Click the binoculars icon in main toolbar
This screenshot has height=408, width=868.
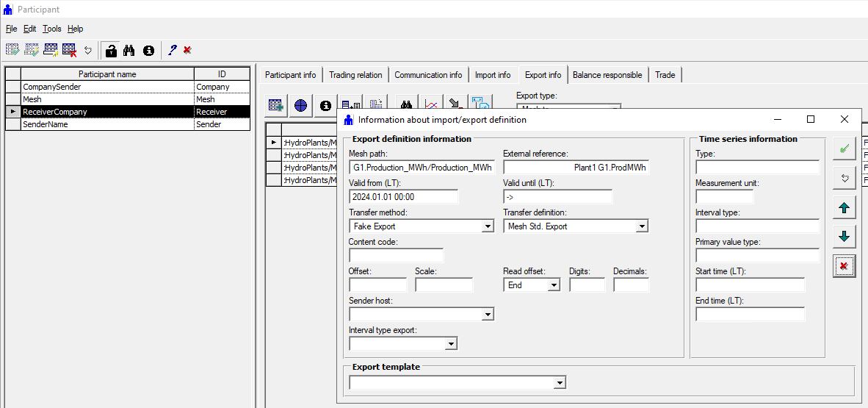129,51
